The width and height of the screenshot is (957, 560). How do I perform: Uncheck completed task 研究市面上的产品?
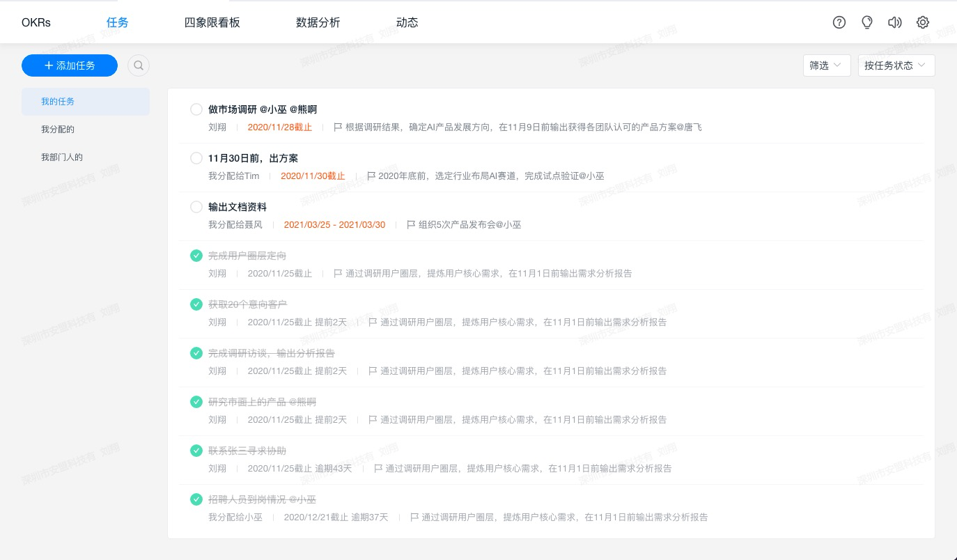click(x=196, y=402)
